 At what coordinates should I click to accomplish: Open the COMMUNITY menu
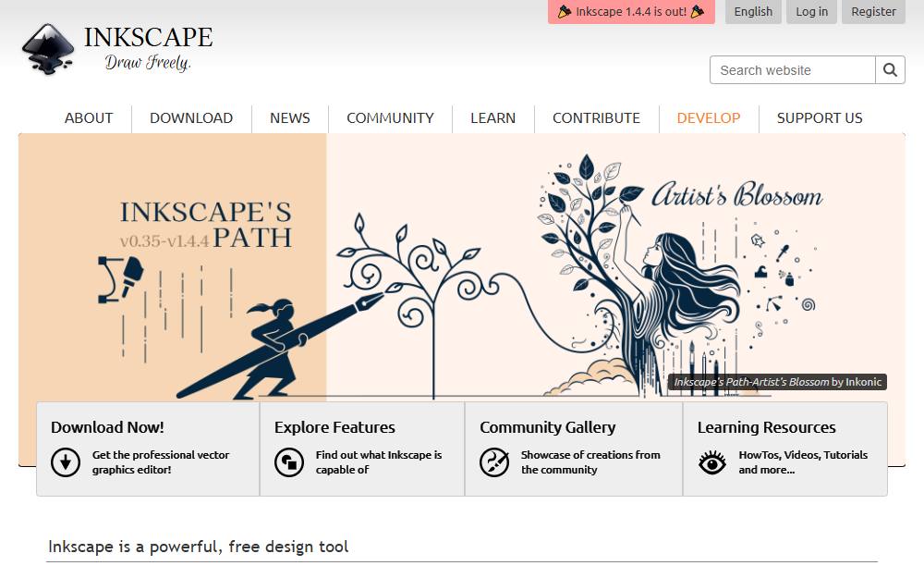click(x=390, y=118)
